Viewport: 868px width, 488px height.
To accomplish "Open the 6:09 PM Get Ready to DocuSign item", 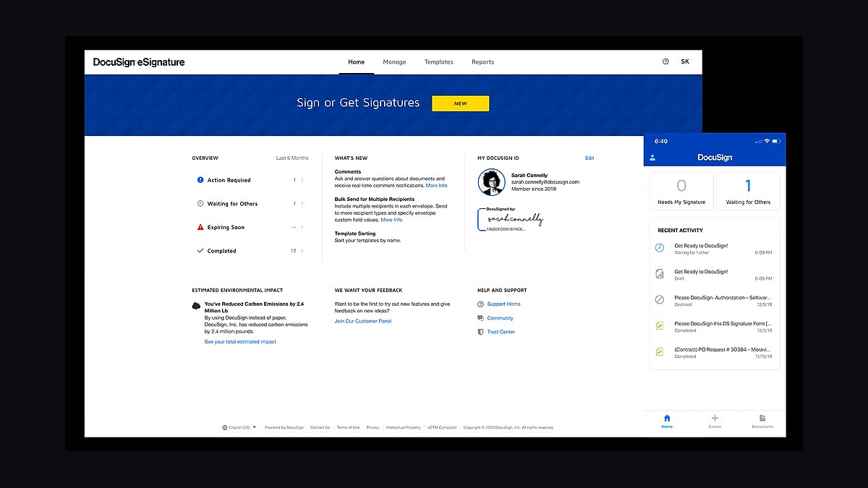I will coord(715,249).
